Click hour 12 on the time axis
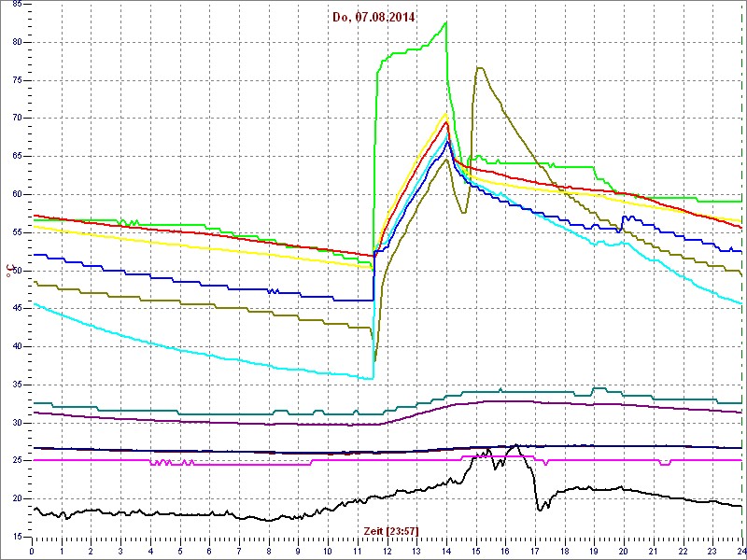Viewport: 747px width, 560px height. tap(387, 550)
